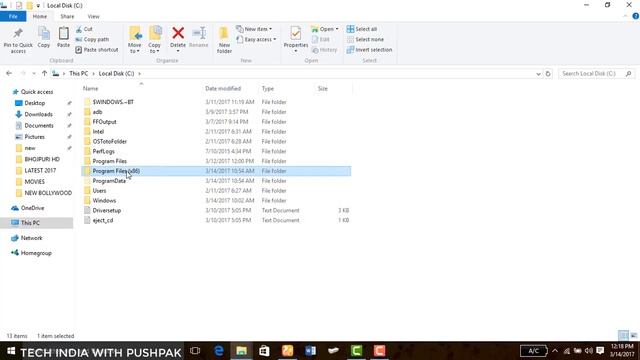
Task: Focus the Search Local Disk box
Action: [x=596, y=73]
